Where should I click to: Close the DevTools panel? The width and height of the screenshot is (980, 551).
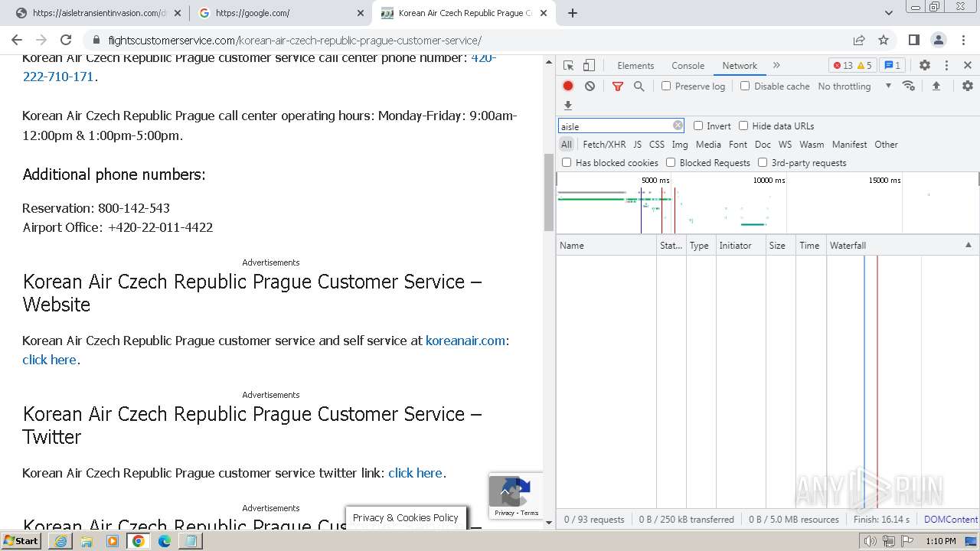[968, 65]
